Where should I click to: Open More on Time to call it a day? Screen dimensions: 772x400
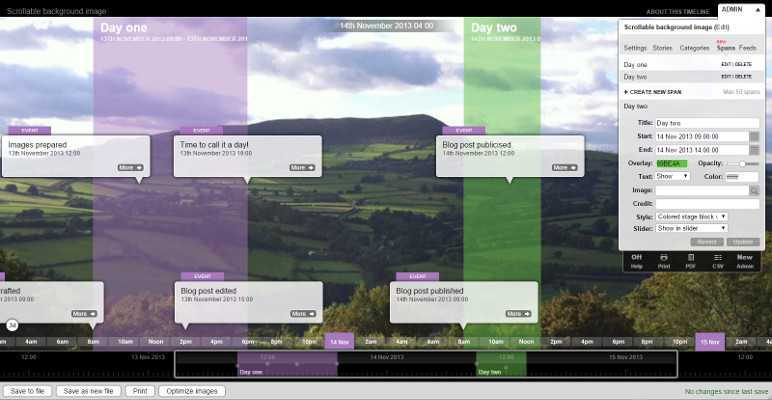[x=302, y=167]
